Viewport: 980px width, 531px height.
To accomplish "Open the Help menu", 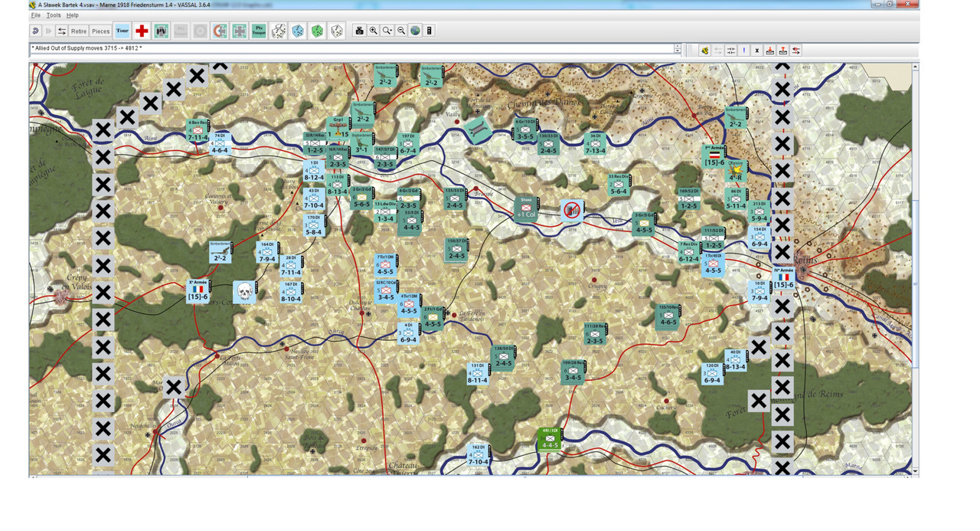I will pos(72,15).
